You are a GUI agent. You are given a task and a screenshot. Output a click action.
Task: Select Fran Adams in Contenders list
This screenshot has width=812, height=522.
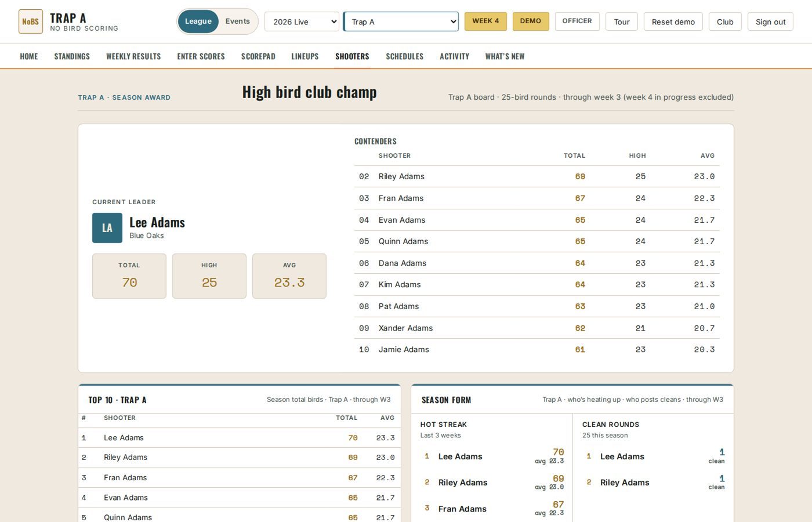(537, 198)
